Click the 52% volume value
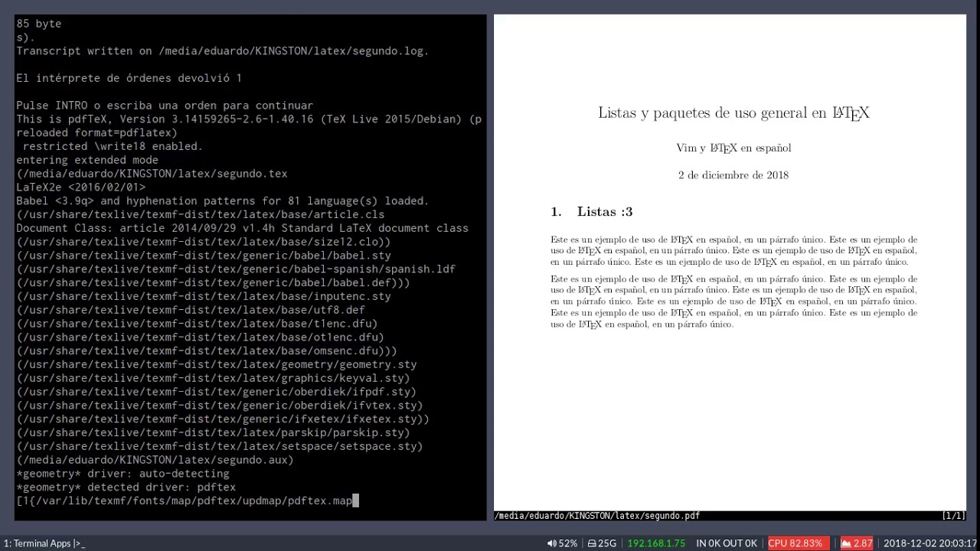This screenshot has width=980, height=551. pos(567,543)
